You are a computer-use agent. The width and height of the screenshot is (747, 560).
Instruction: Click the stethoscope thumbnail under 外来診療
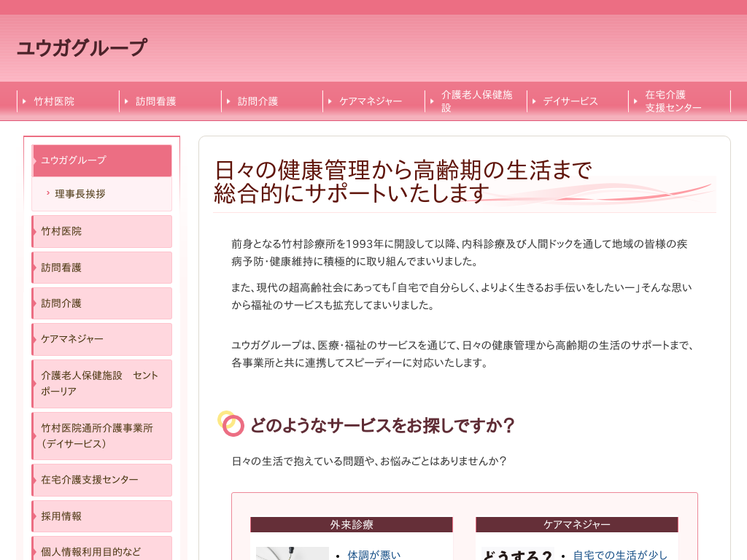(x=292, y=553)
